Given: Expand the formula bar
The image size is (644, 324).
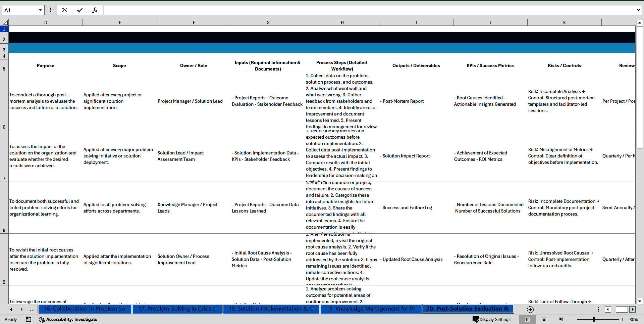Looking at the screenshot, I should (638, 10).
